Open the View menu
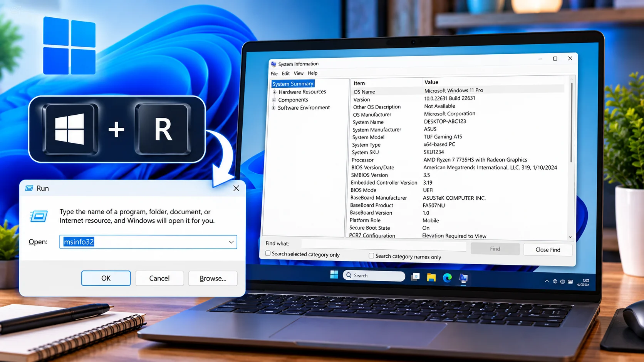 299,73
